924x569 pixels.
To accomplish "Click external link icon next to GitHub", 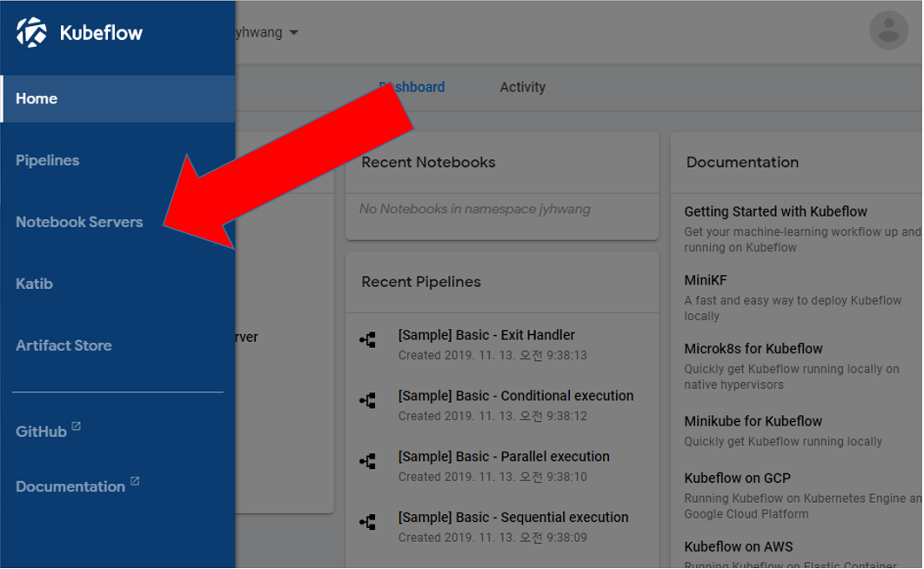I will coord(76,425).
